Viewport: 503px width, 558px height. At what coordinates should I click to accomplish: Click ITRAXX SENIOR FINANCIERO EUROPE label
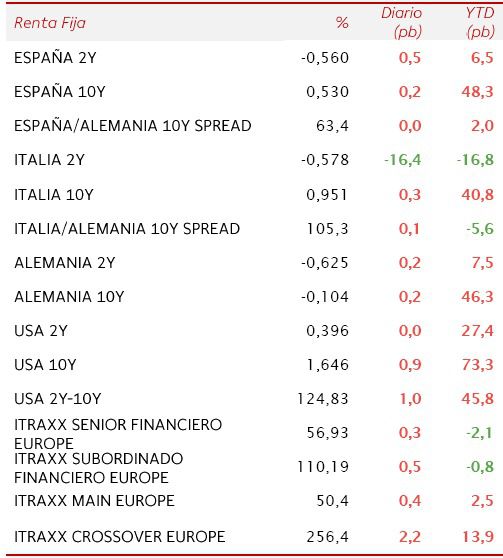[x=118, y=434]
